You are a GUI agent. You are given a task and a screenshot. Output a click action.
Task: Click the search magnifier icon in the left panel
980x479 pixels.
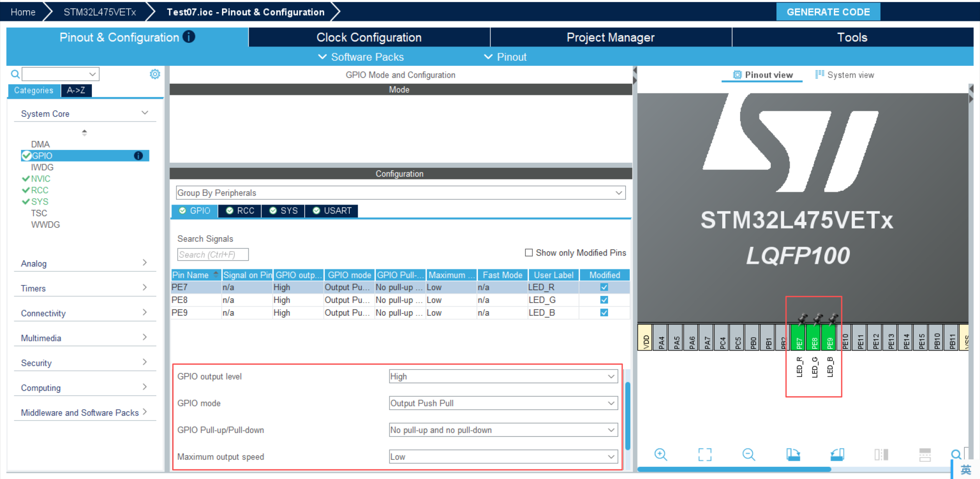(x=15, y=74)
